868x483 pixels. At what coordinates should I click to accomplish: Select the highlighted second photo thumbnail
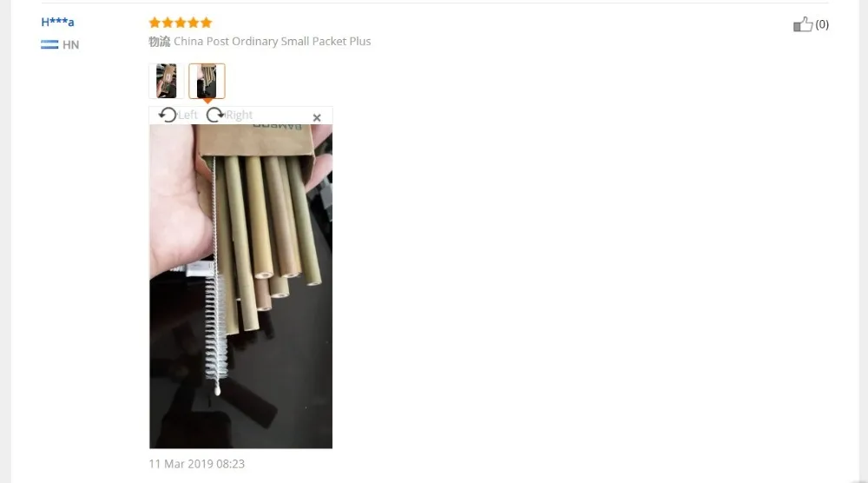(x=207, y=81)
